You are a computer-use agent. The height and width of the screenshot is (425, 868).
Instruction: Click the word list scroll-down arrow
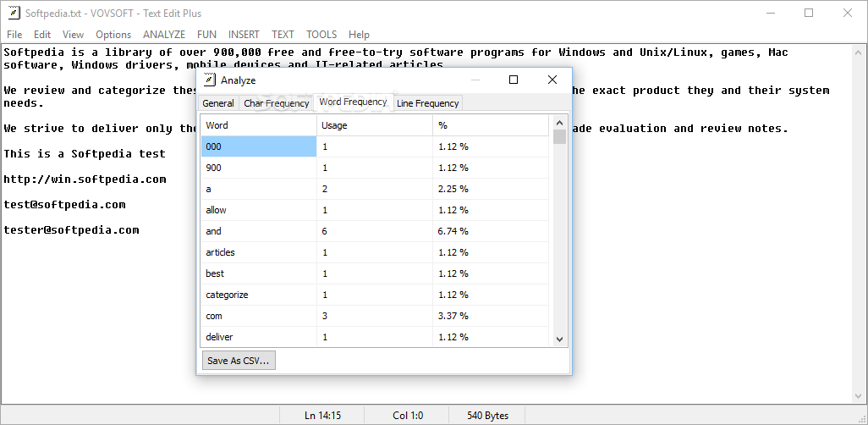pyautogui.click(x=559, y=339)
